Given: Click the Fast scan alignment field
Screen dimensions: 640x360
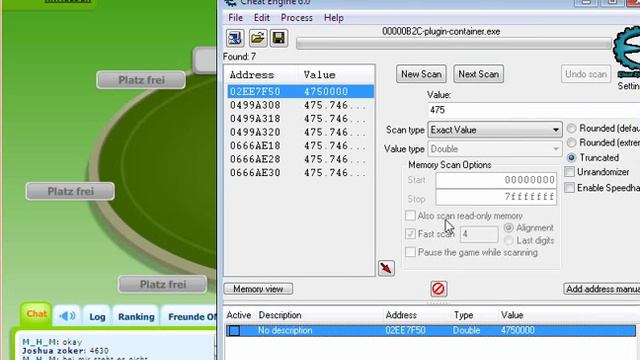Looking at the screenshot, I should point(479,234).
